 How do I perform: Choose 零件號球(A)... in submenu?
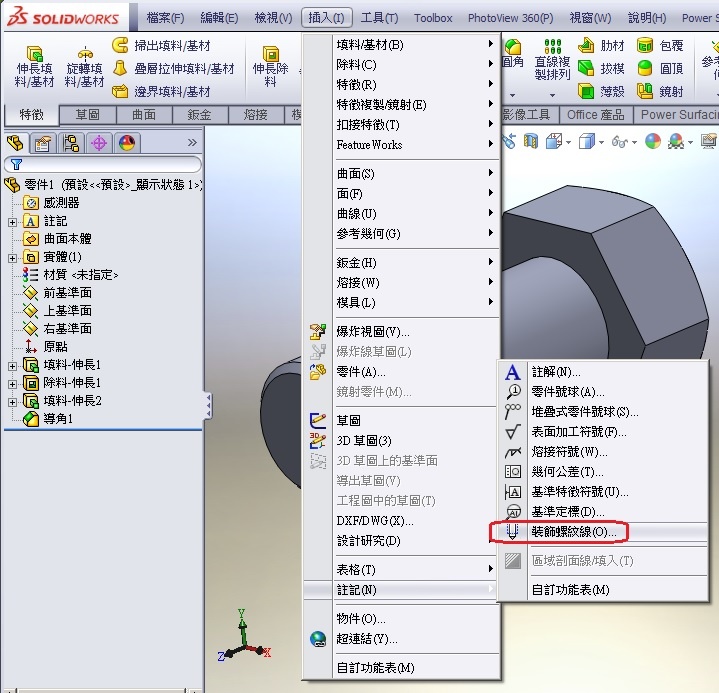point(568,392)
